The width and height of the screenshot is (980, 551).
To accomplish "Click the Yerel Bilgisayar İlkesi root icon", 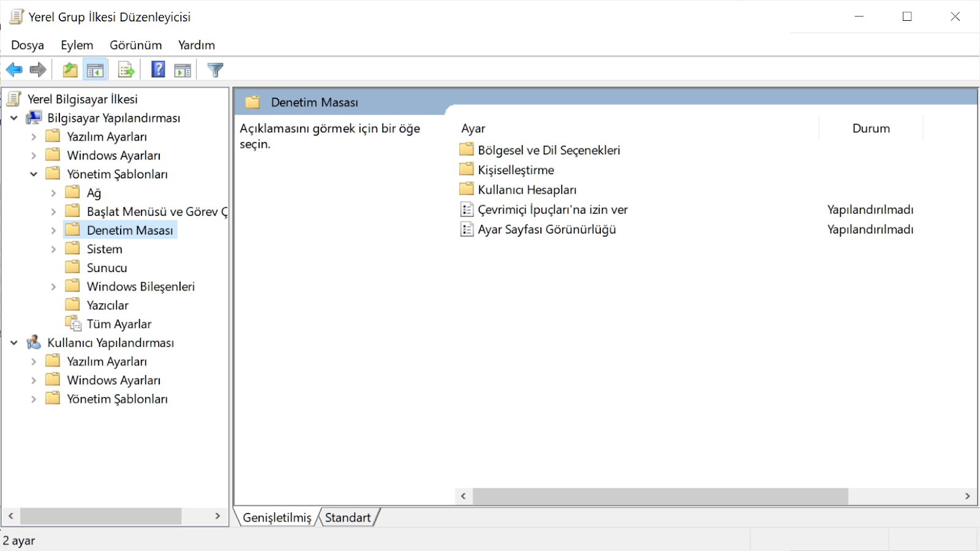I will click(x=15, y=99).
